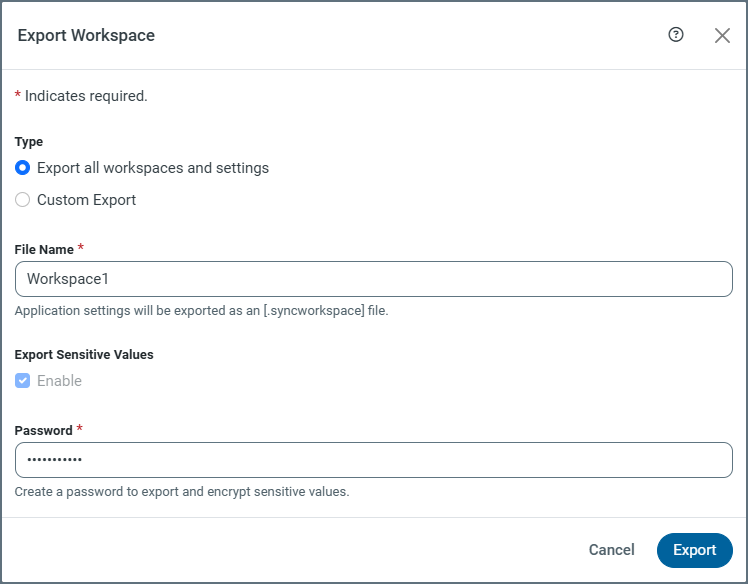Select the 'Export all workspaces and settings' radio button
This screenshot has width=748, height=584.
[23, 168]
